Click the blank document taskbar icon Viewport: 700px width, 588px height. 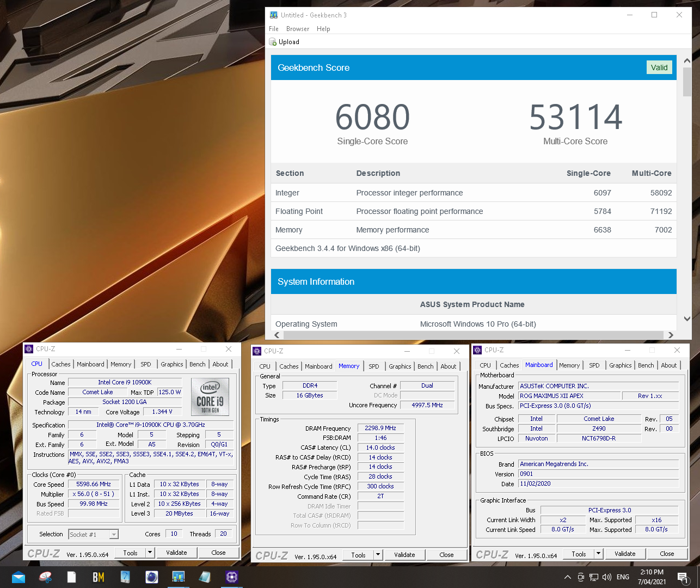[71, 577]
